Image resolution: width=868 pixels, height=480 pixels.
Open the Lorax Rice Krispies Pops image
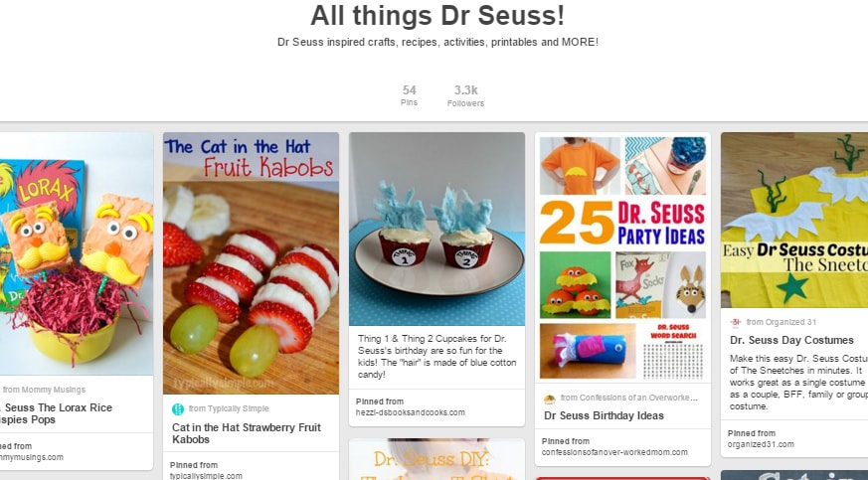pos(77,253)
